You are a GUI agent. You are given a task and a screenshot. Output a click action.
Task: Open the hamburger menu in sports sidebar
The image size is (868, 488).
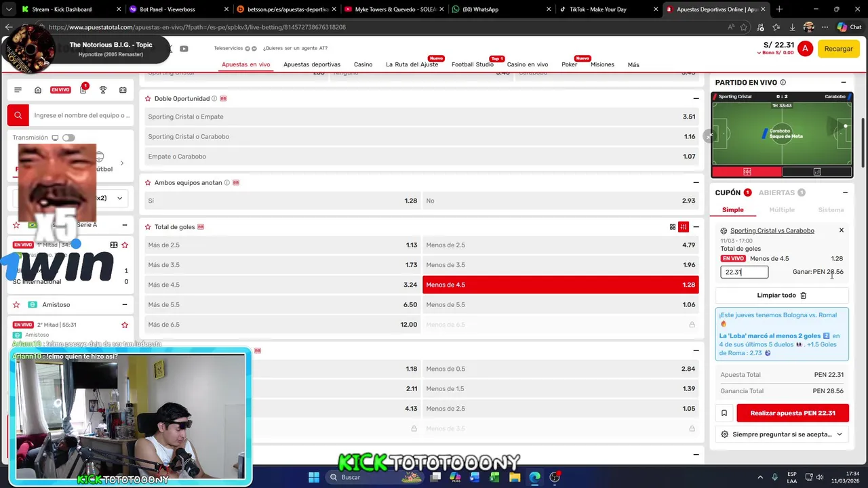(18, 90)
